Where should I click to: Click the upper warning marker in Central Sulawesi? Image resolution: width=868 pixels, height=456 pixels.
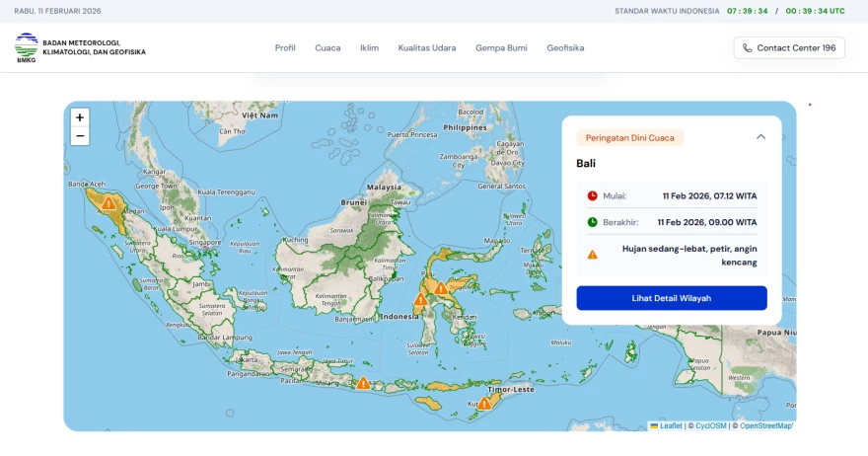[x=441, y=288]
